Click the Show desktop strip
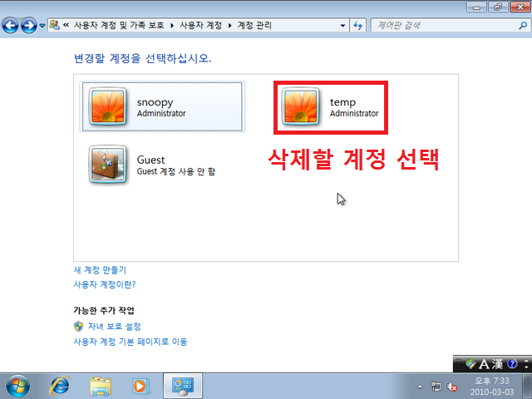The height and width of the screenshot is (399, 532). (527, 386)
